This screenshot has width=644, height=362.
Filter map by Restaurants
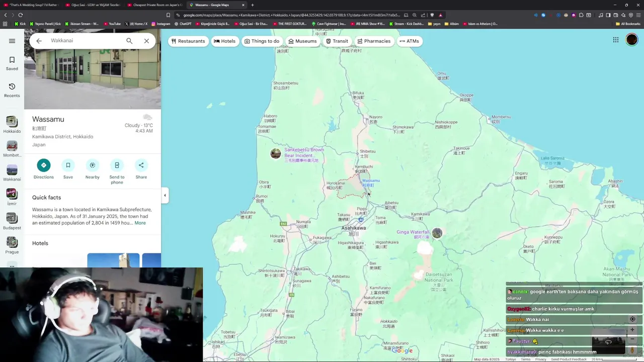pos(188,41)
